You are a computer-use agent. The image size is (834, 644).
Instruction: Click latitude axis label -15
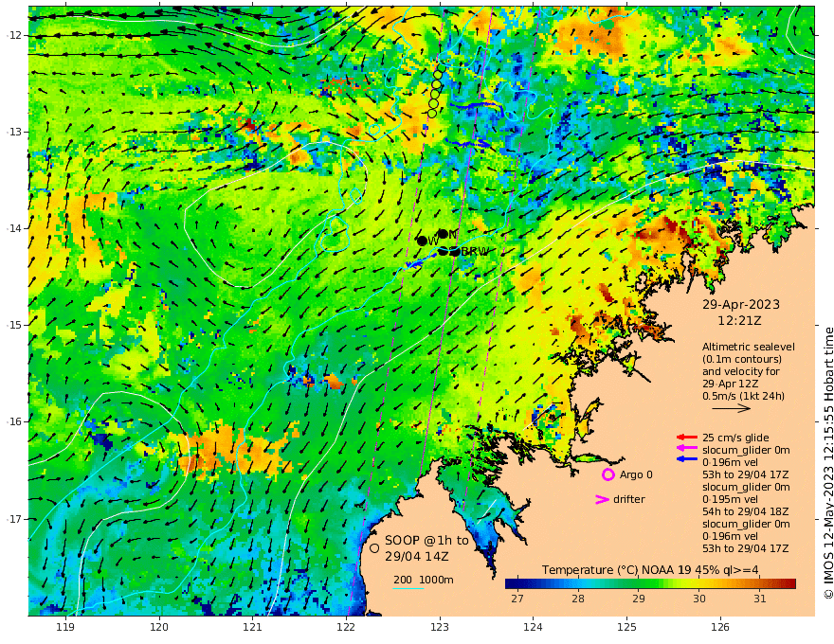[x=14, y=325]
